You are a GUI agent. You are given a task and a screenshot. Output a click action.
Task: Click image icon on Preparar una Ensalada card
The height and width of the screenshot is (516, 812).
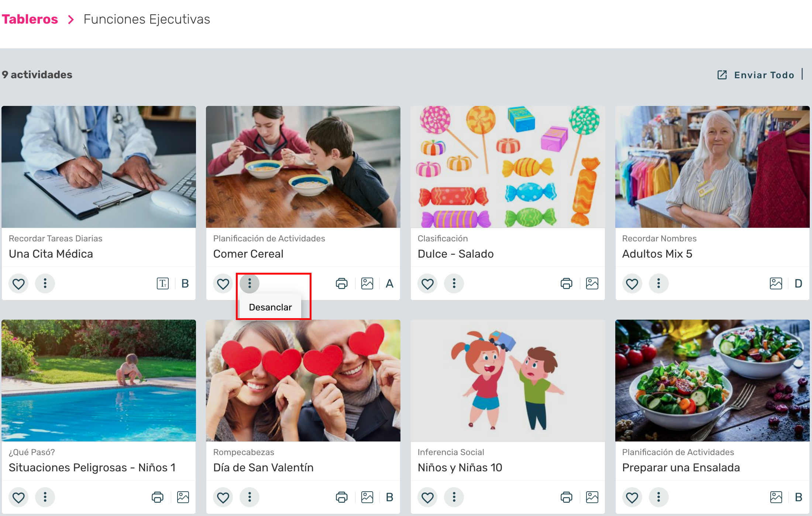pyautogui.click(x=776, y=497)
